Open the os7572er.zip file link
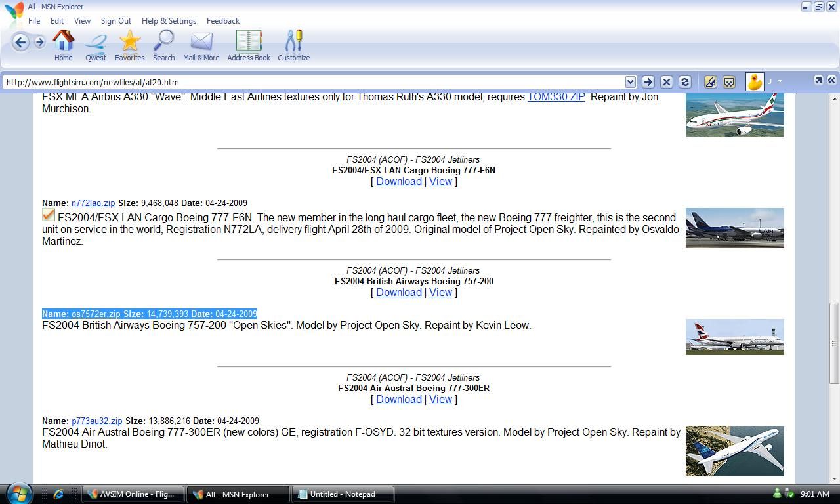This screenshot has height=504, width=840. [x=96, y=314]
